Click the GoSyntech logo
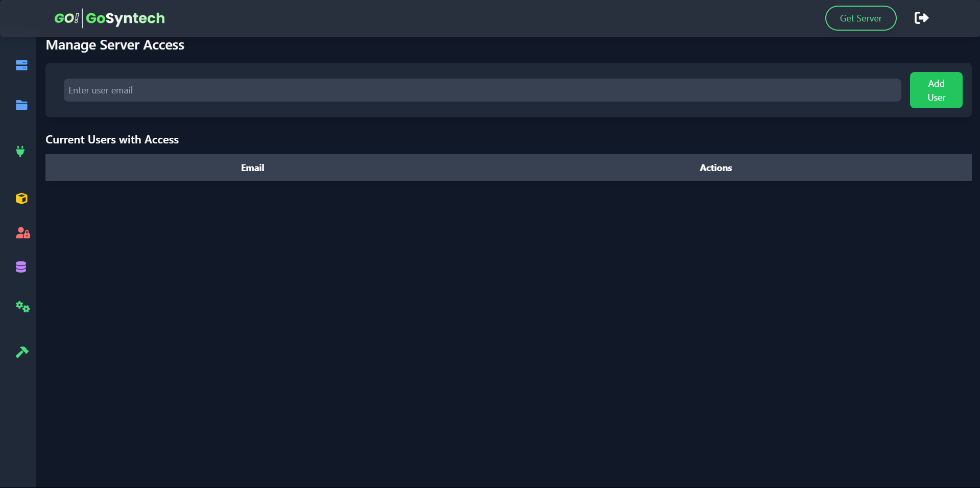Viewport: 980px width, 488px height. click(110, 18)
